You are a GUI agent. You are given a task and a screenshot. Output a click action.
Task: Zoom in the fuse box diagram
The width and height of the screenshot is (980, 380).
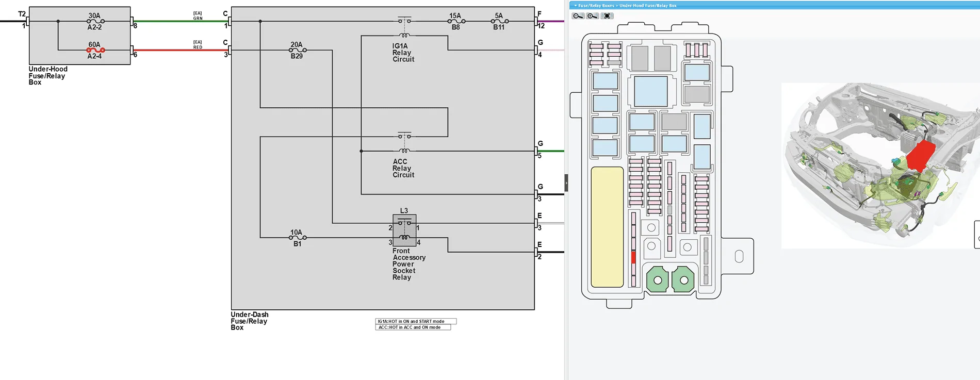click(592, 16)
